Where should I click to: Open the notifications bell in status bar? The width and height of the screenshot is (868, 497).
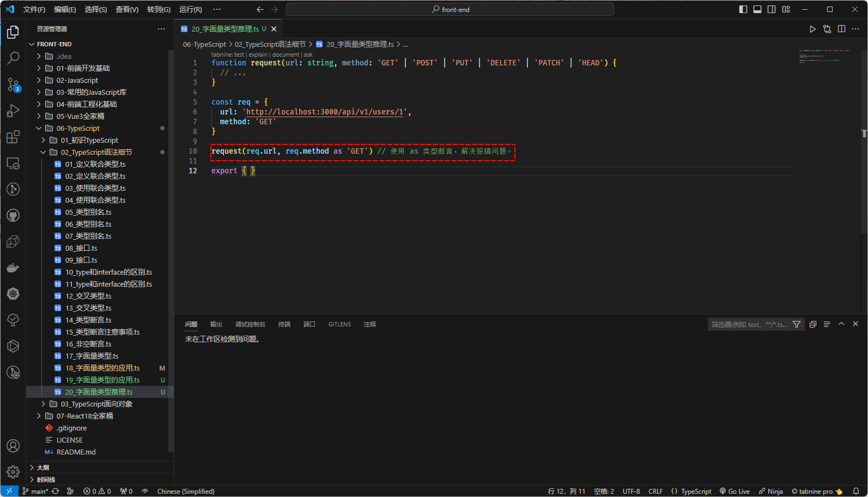coord(856,491)
